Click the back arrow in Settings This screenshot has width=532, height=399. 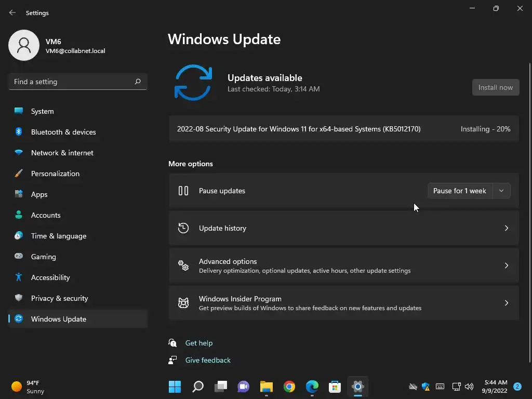click(12, 12)
